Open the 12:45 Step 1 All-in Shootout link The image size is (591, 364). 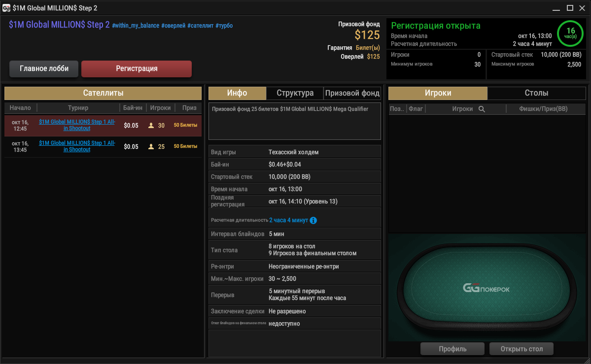77,125
